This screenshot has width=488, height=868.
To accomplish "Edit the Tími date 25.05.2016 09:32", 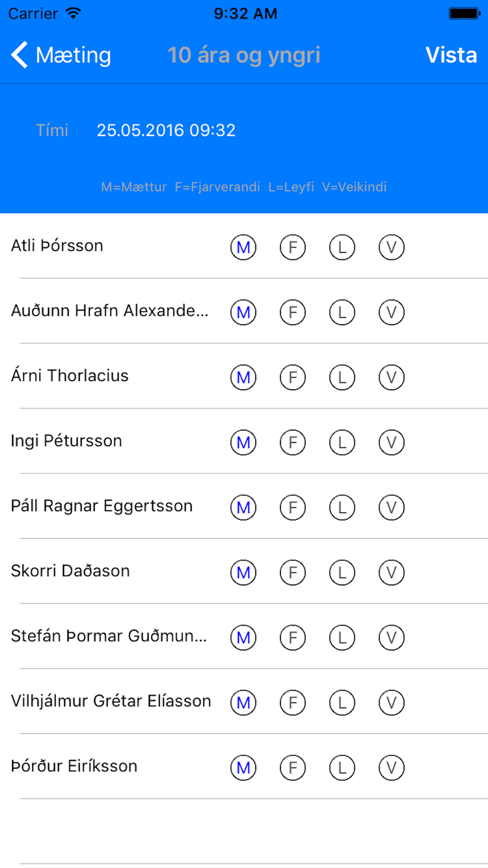I will pyautogui.click(x=166, y=130).
